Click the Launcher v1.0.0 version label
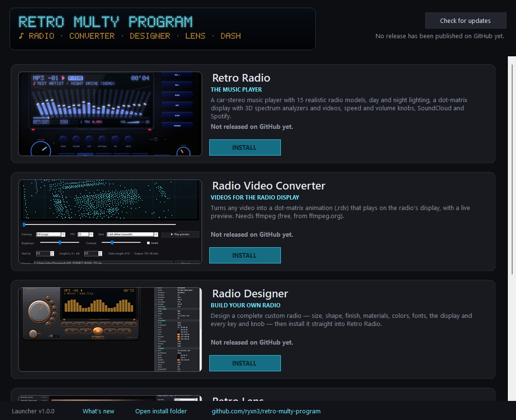The height and width of the screenshot is (420, 516). (33, 411)
